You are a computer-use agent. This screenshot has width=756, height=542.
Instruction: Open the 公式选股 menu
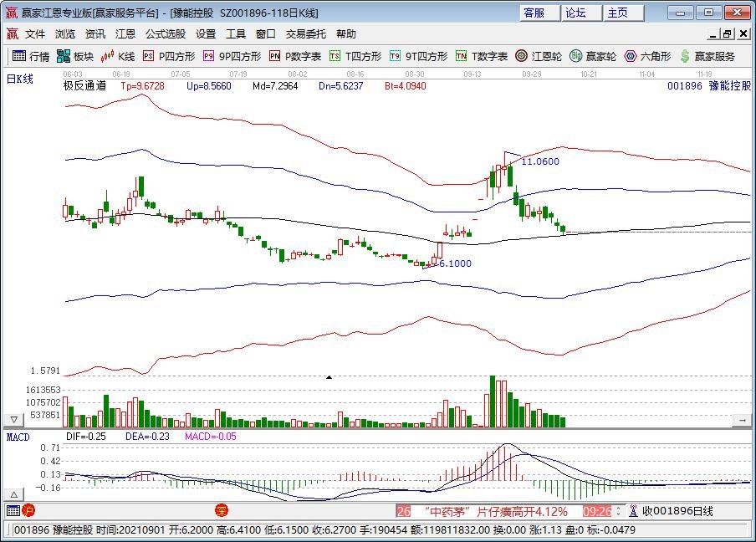tap(165, 34)
